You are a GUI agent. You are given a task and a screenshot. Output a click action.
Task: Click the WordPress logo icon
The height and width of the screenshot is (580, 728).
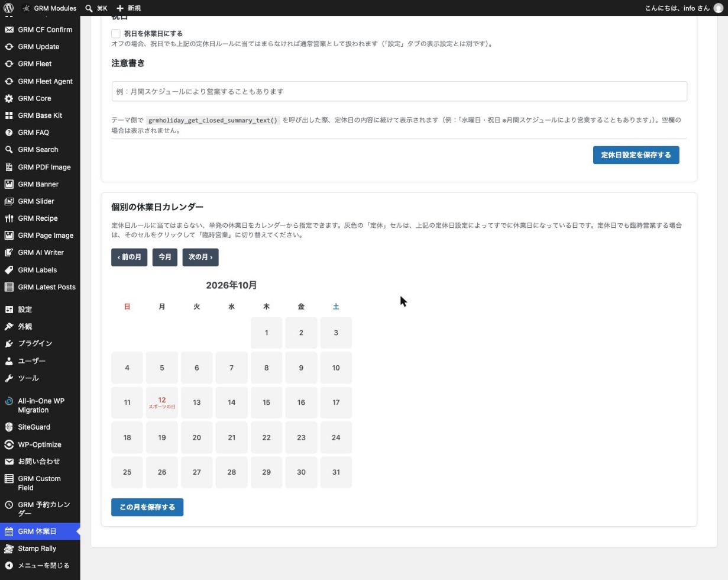(8, 8)
